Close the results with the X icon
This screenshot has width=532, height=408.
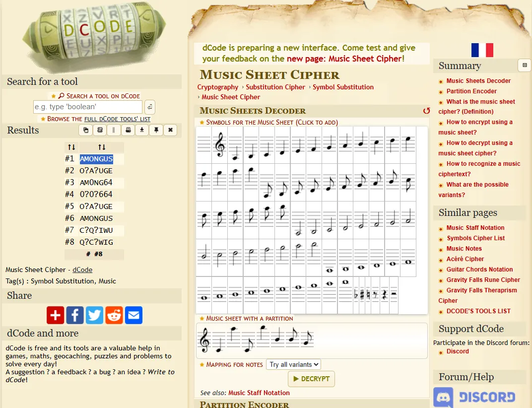(x=170, y=130)
